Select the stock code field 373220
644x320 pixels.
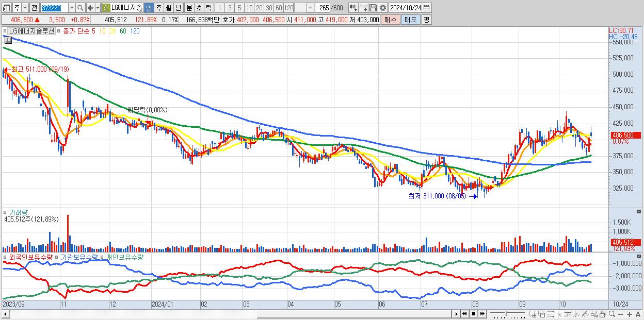tap(54, 8)
